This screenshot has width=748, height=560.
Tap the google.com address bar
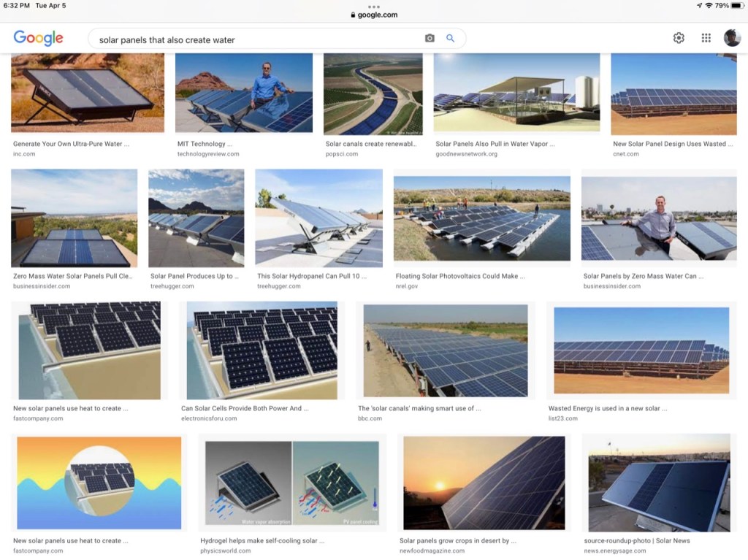[374, 14]
